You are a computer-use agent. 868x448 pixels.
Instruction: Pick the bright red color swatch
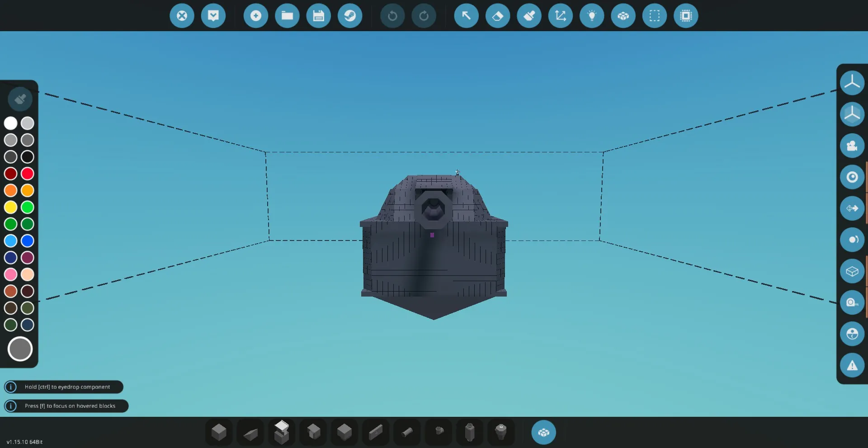[x=28, y=174]
